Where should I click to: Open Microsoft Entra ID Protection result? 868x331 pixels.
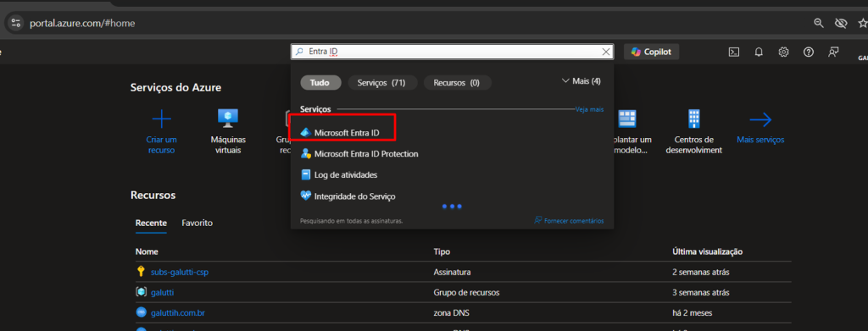(366, 154)
